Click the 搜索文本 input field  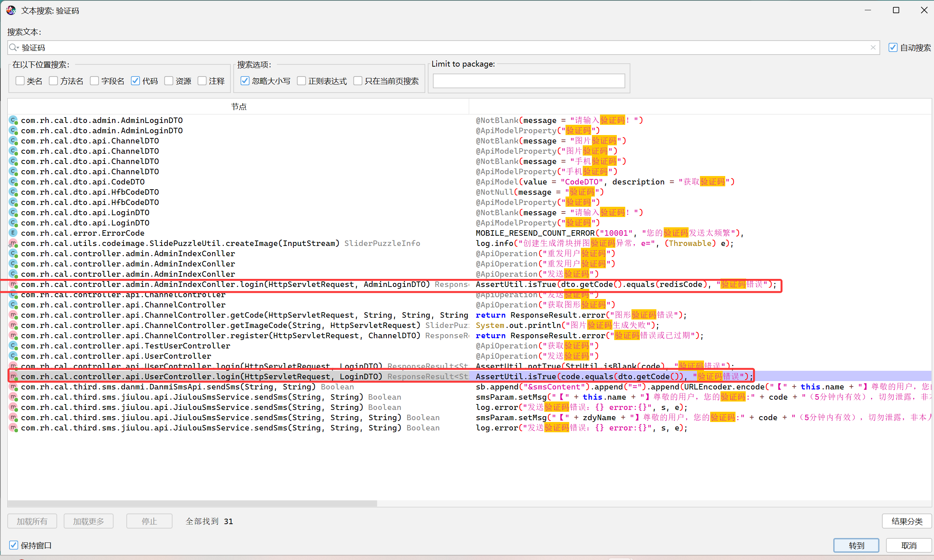444,48
